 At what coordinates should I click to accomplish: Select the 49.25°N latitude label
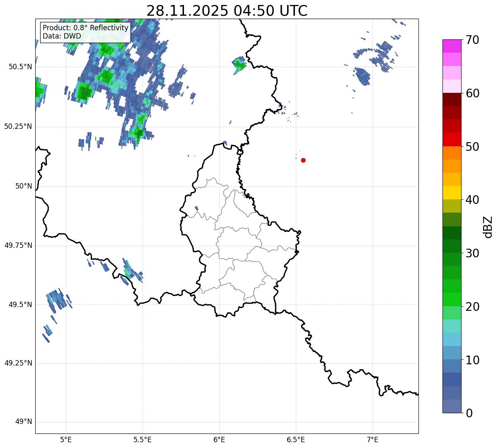[x=18, y=363]
